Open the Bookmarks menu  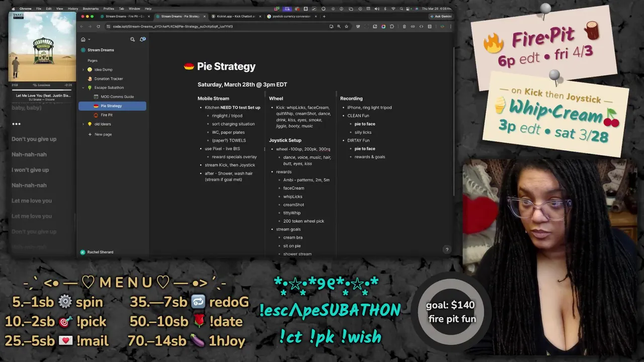point(91,9)
